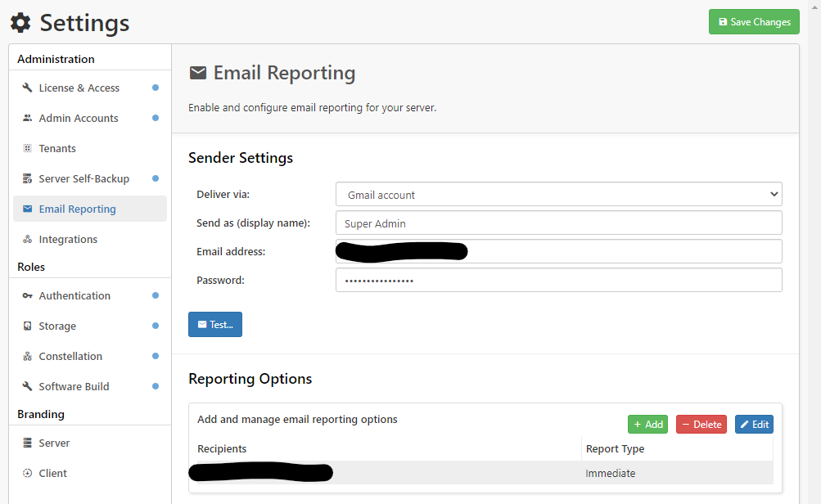Open the Deliver via dropdown

pos(558,195)
